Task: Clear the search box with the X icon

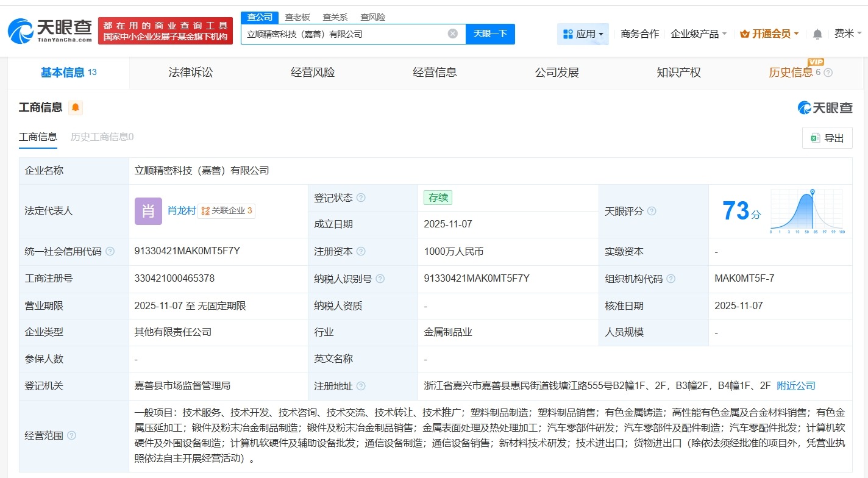Action: [452, 34]
